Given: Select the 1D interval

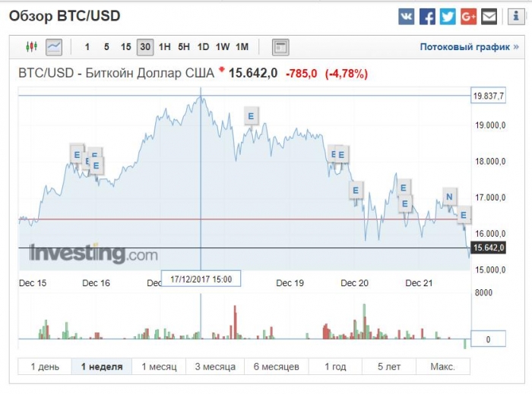Looking at the screenshot, I should pyautogui.click(x=203, y=47).
